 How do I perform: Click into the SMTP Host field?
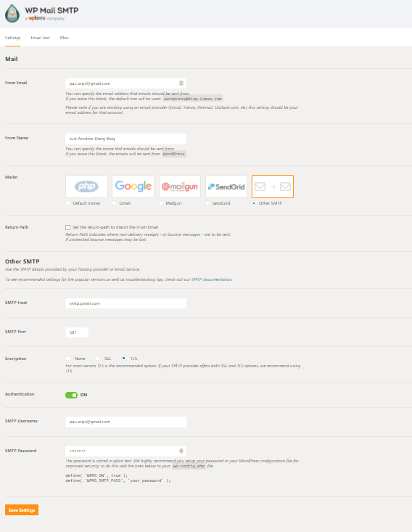pyautogui.click(x=125, y=303)
